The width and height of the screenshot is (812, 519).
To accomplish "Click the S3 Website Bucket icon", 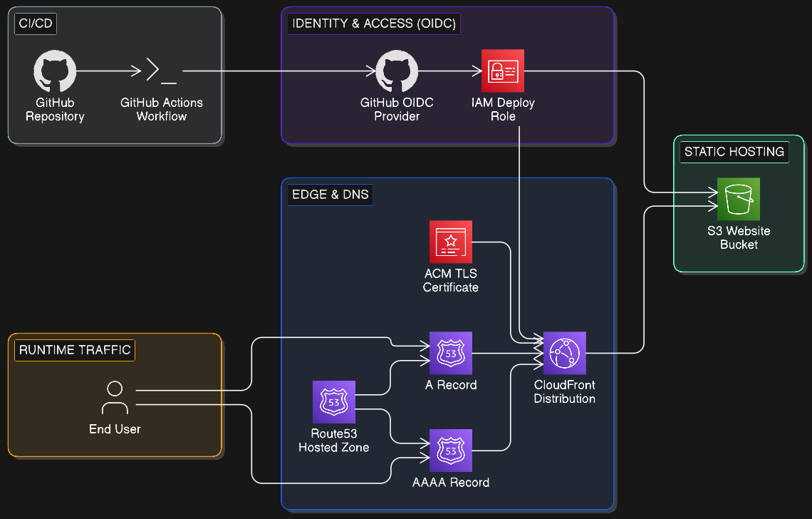I will (739, 199).
